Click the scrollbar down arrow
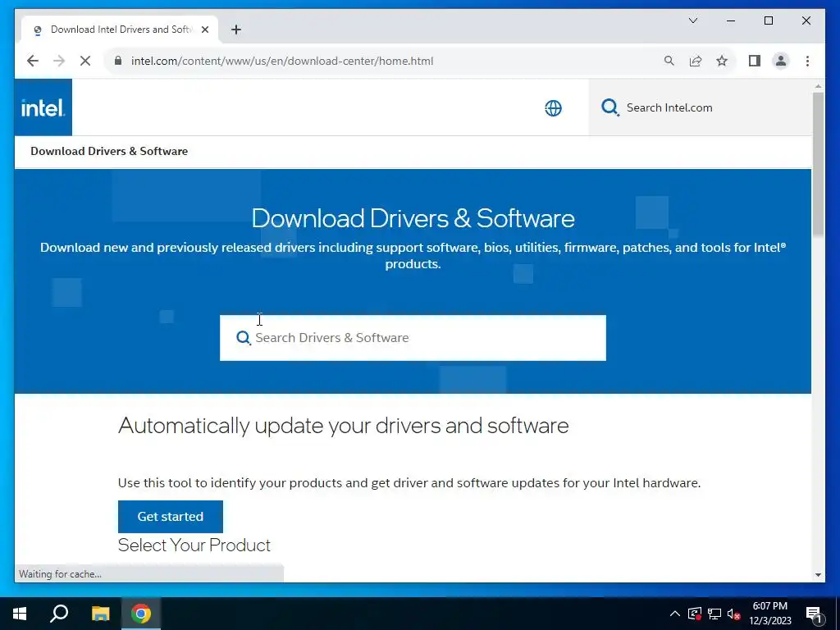The width and height of the screenshot is (840, 630). 818,575
